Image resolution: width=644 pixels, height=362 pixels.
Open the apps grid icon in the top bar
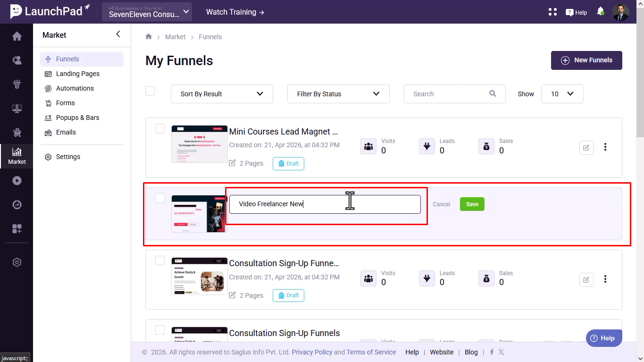click(x=553, y=12)
